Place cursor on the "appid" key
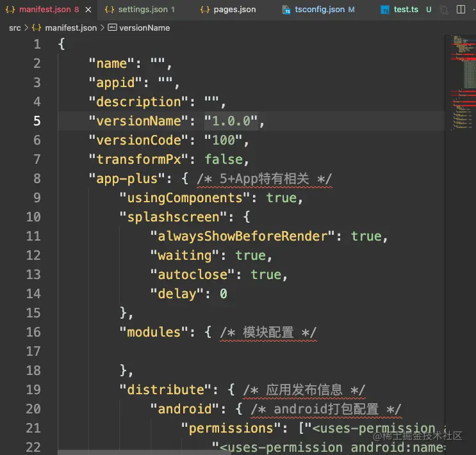 click(115, 83)
